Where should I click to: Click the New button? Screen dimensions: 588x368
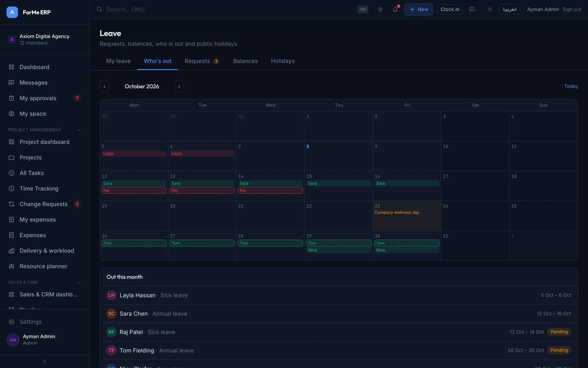point(419,9)
